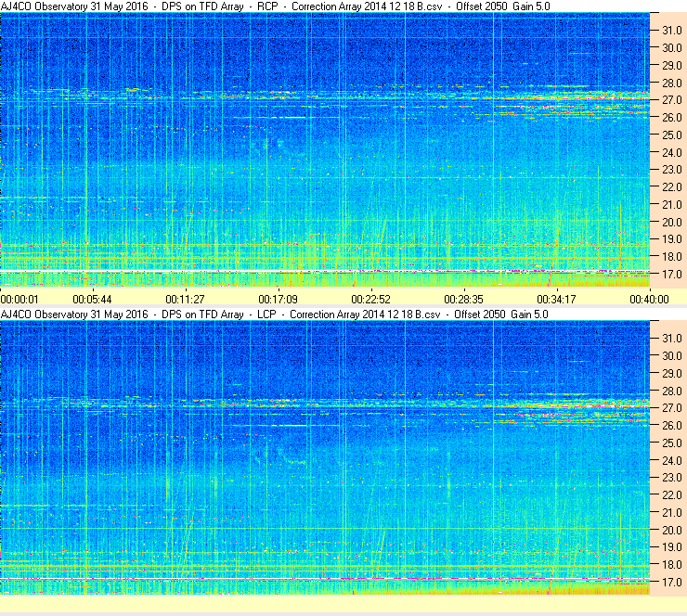This screenshot has width=687, height=616.
Task: Pick the 00:28:35 time axis label
Action: coord(463,300)
